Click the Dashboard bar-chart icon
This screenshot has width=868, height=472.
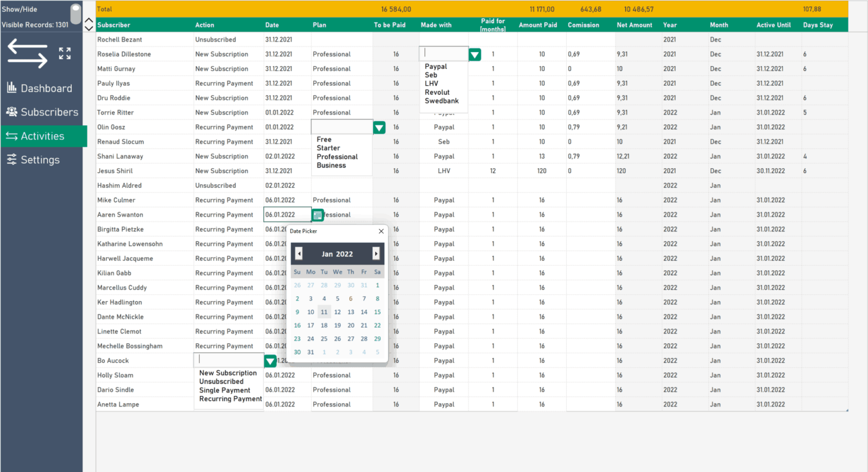(11, 88)
